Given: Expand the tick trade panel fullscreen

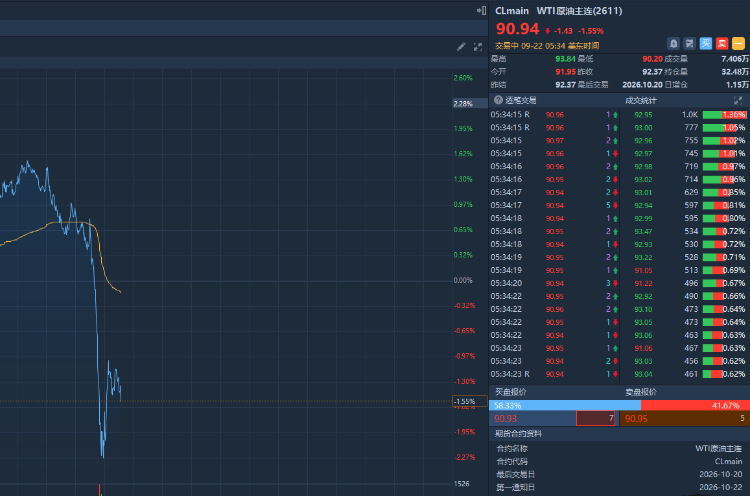Looking at the screenshot, I should [x=738, y=100].
